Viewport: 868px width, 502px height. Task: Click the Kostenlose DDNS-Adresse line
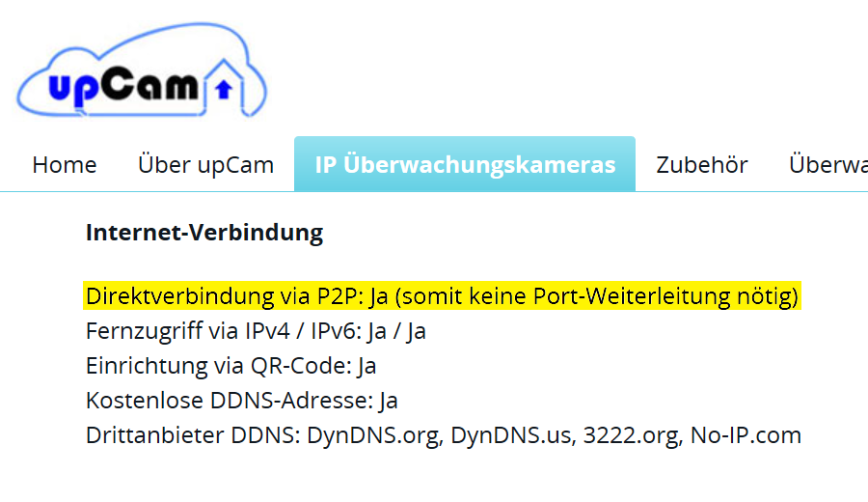(x=241, y=401)
